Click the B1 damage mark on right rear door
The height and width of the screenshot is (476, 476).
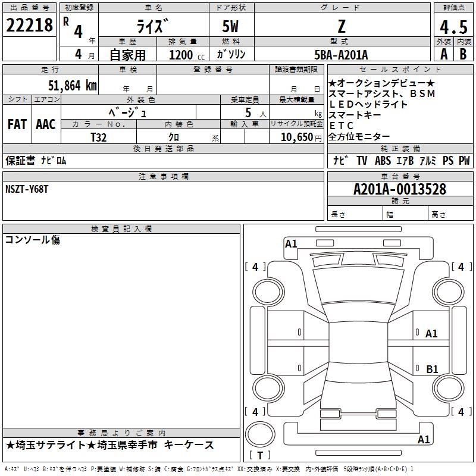(432, 369)
